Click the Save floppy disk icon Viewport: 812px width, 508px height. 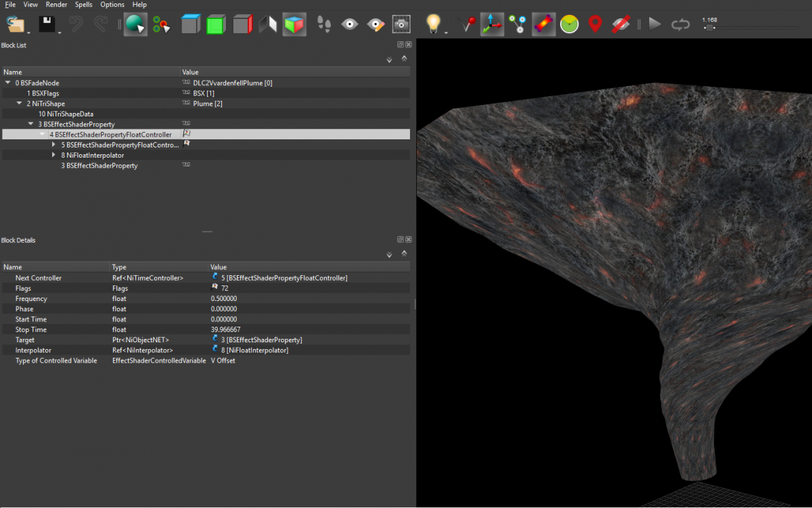tap(46, 25)
